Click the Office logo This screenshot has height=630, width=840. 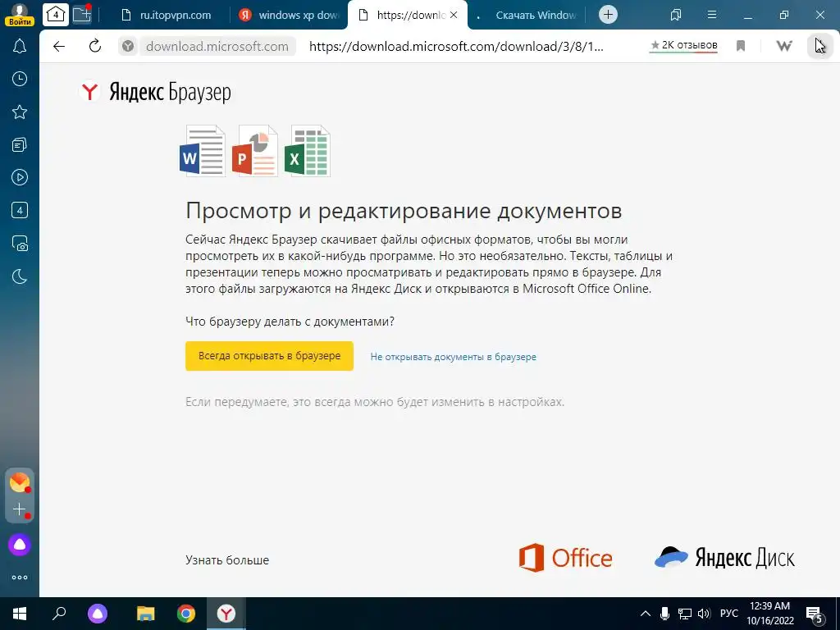tap(565, 558)
